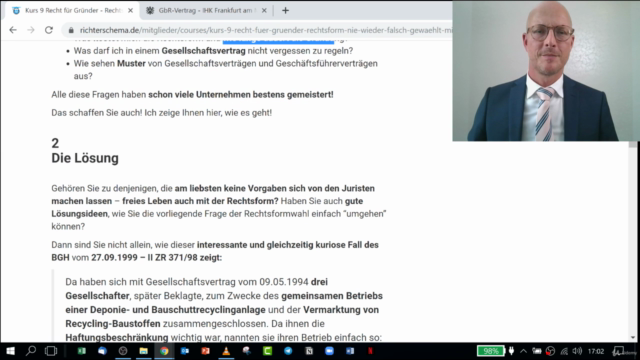Open Zoom from the taskbar

coord(329,351)
